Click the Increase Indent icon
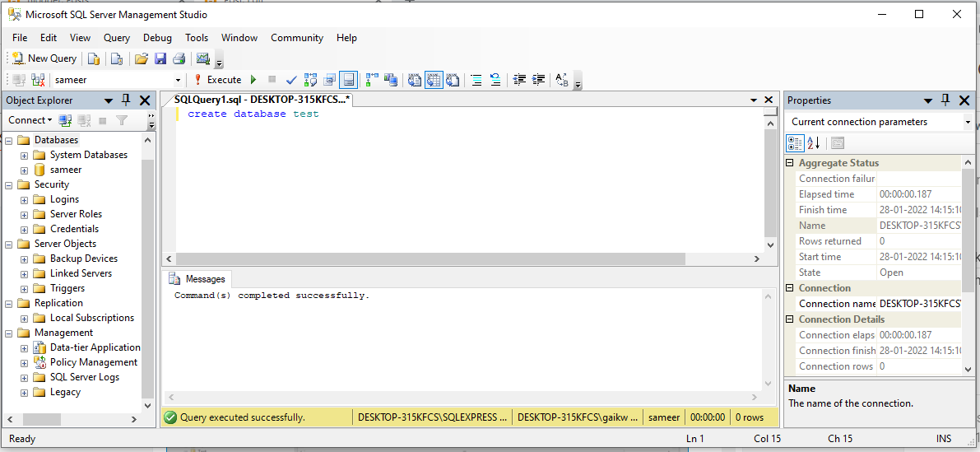This screenshot has width=980, height=452. coord(538,80)
